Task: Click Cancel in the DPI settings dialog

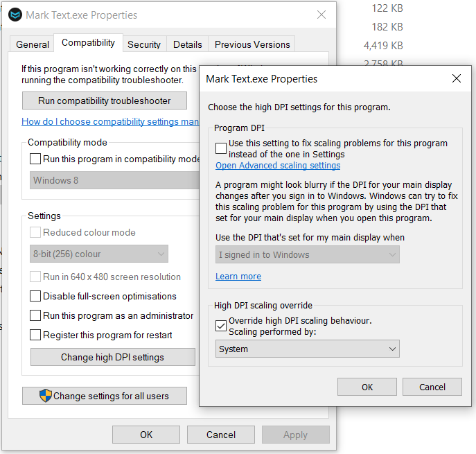Action: pyautogui.click(x=432, y=387)
